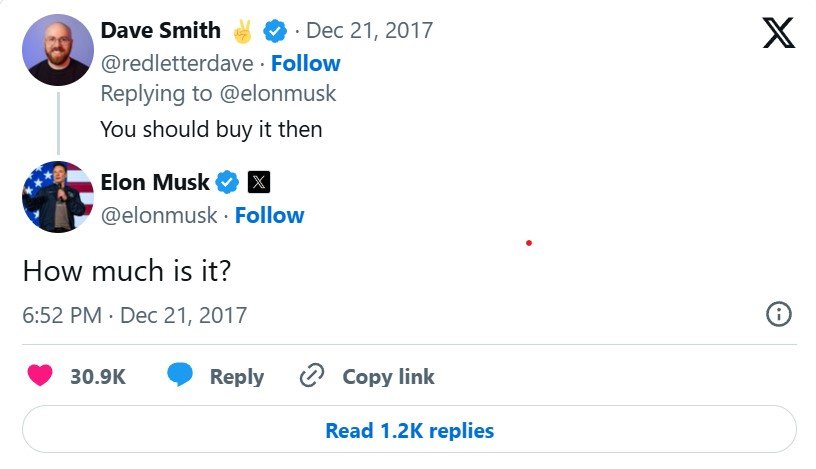This screenshot has width=816, height=469.
Task: Click the chain link copy icon
Action: point(312,375)
